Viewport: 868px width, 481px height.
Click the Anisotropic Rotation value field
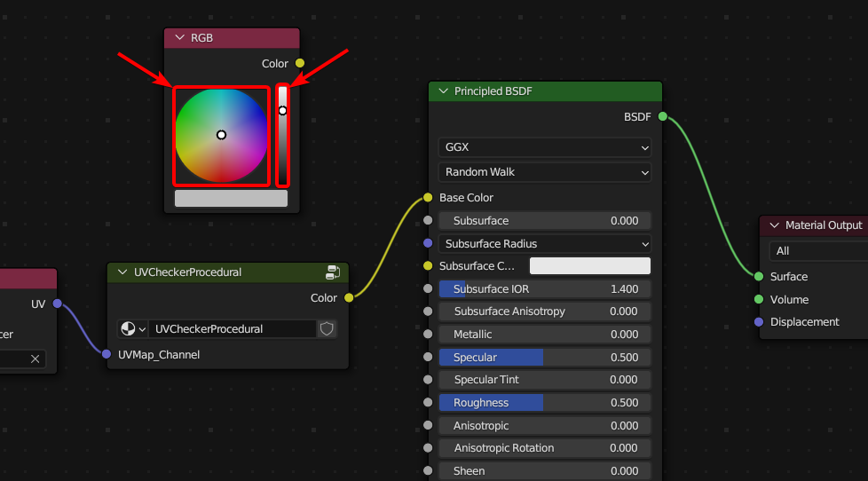coord(545,448)
